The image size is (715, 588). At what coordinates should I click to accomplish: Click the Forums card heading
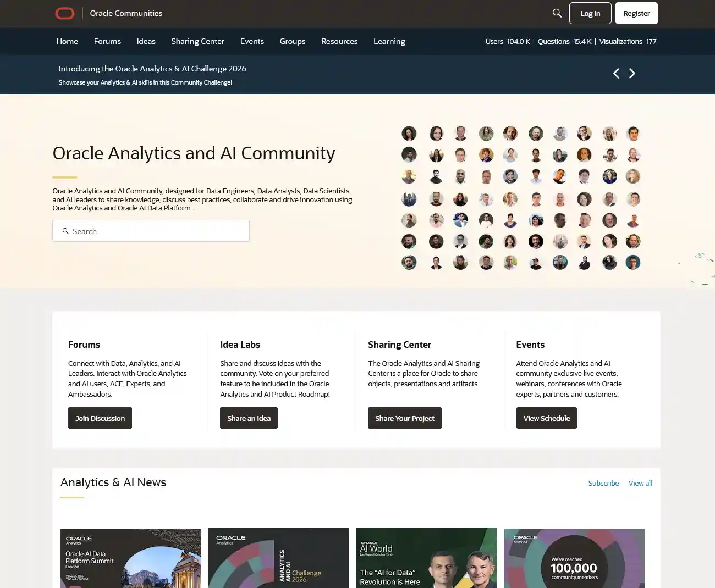click(x=84, y=345)
